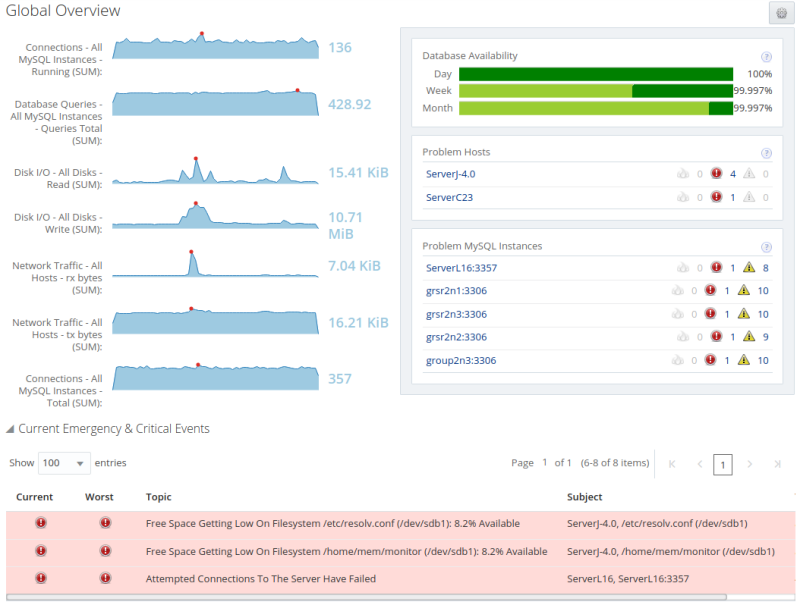
Task: Click critical alert icon for ServerC23
Action: [x=716, y=197]
